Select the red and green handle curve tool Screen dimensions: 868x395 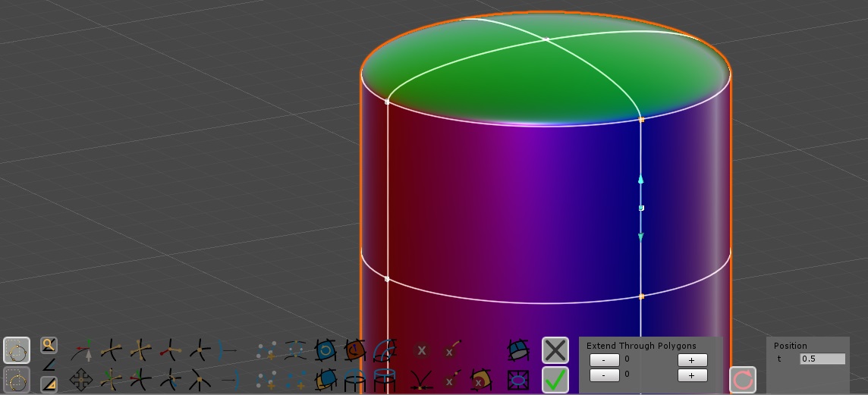point(140,380)
